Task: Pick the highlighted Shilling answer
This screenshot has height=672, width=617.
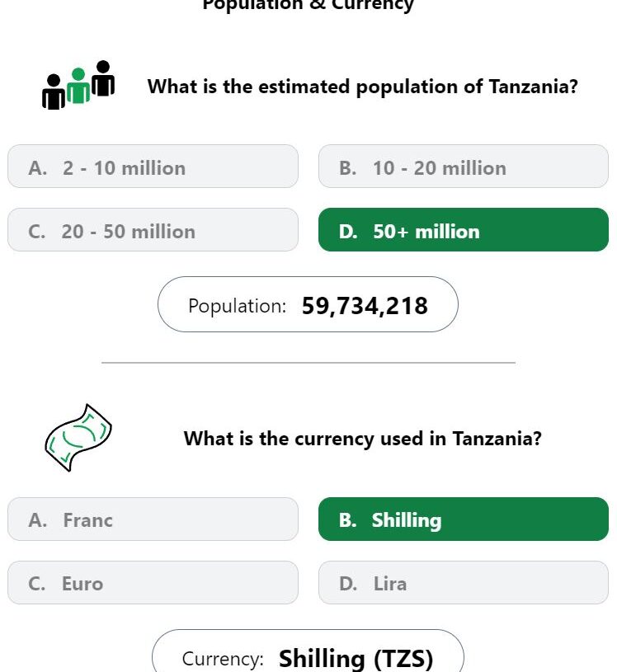Action: pos(464,519)
